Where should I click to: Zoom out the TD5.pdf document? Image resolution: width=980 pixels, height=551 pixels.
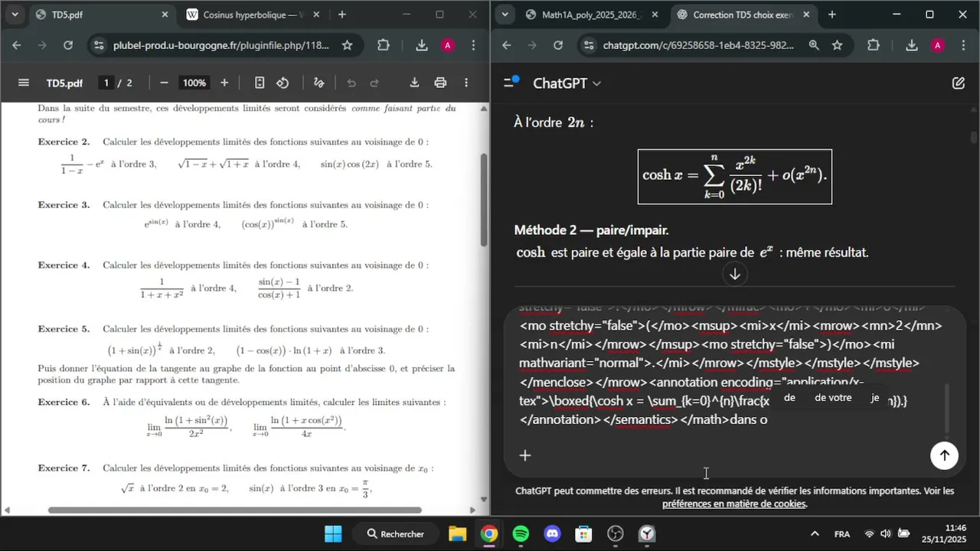(164, 83)
